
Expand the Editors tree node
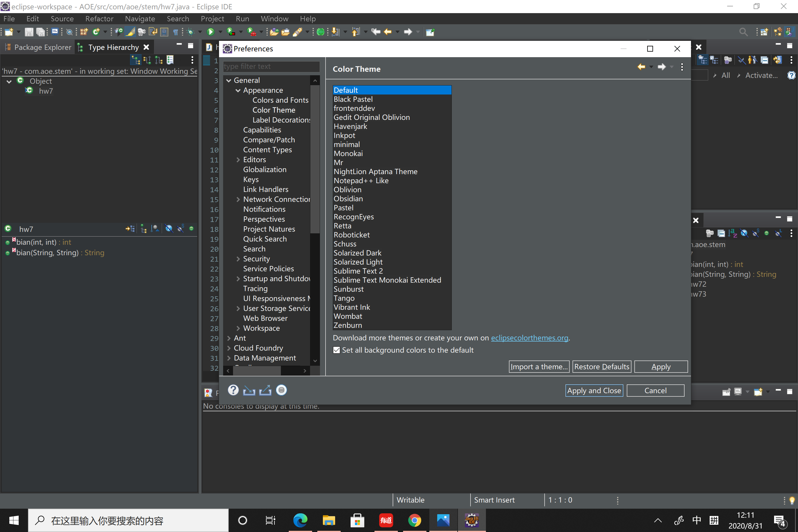238,160
